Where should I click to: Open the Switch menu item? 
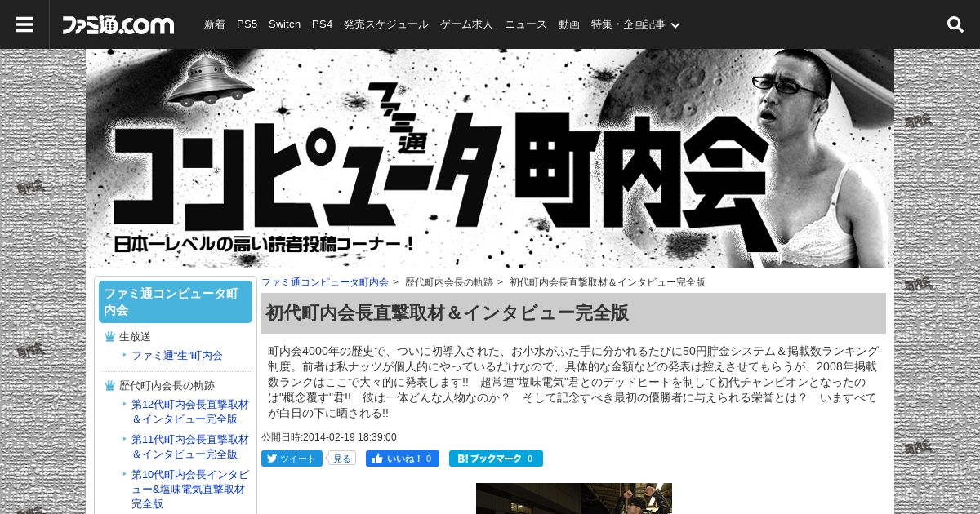(284, 24)
